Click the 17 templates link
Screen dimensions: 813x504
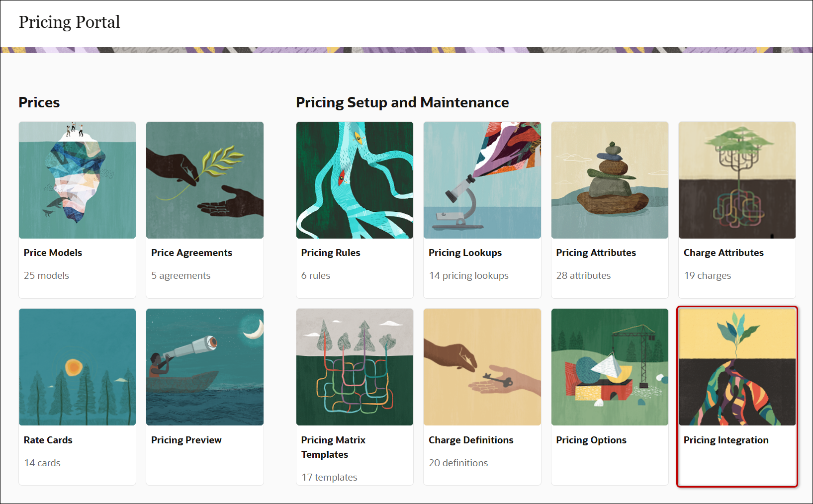(329, 477)
